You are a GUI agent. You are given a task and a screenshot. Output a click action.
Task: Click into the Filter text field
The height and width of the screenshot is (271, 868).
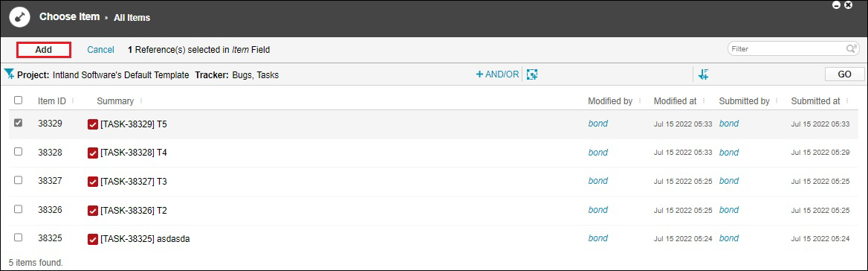787,49
